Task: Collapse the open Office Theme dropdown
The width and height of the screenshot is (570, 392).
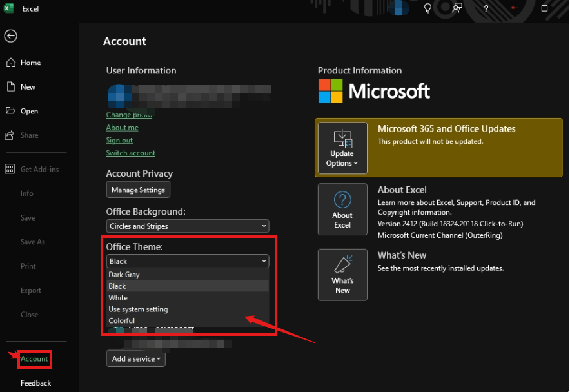Action: [x=188, y=261]
